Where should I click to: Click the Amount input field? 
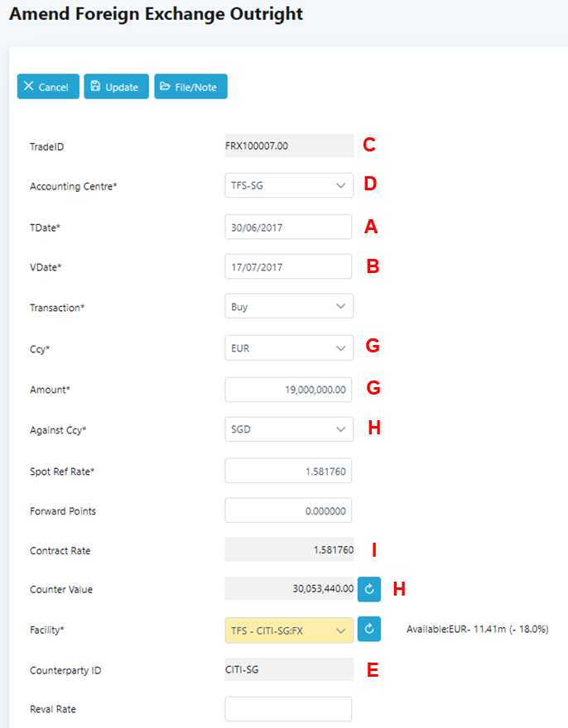(x=288, y=389)
